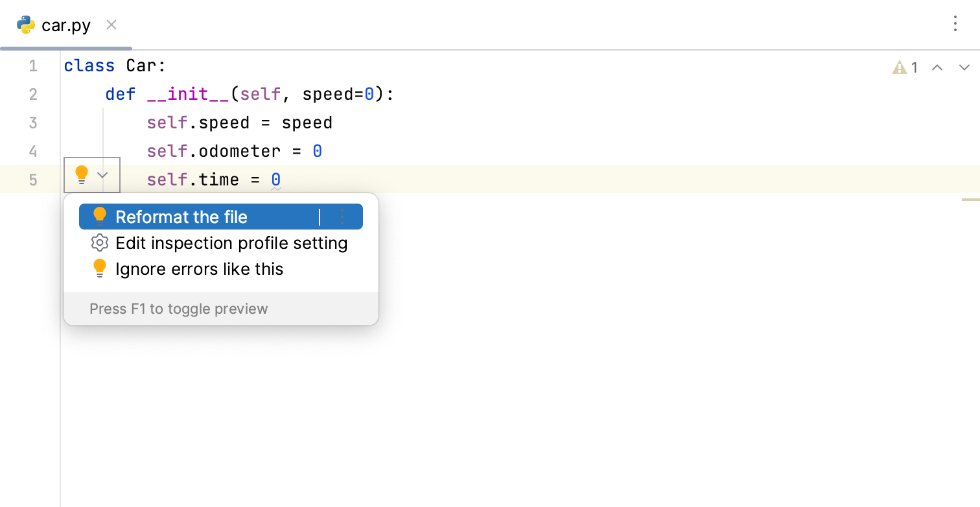Open the editor tab options three-dot menu
Viewport: 980px width, 507px height.
[x=955, y=24]
